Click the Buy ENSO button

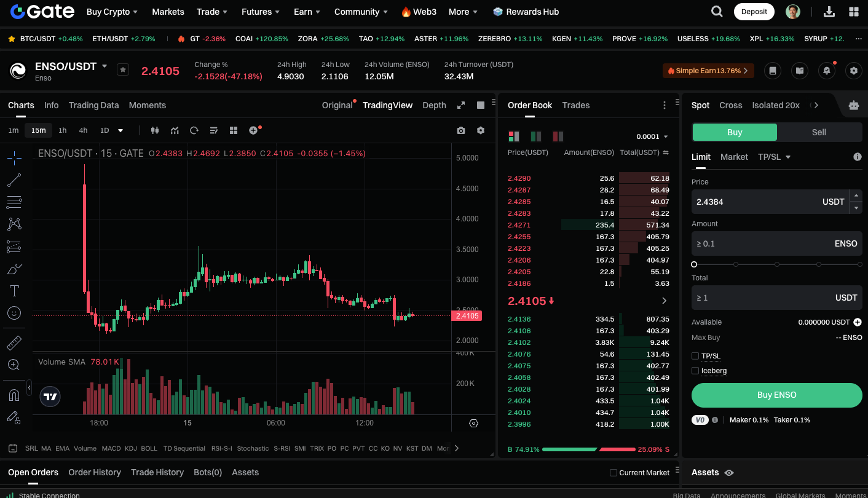coord(777,395)
